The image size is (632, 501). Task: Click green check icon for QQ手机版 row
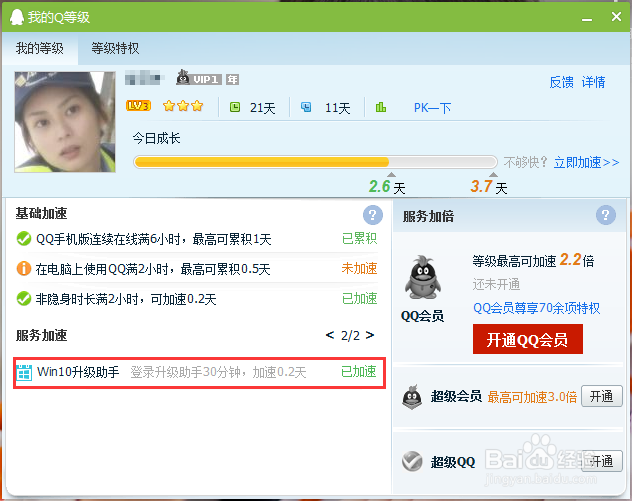click(24, 239)
